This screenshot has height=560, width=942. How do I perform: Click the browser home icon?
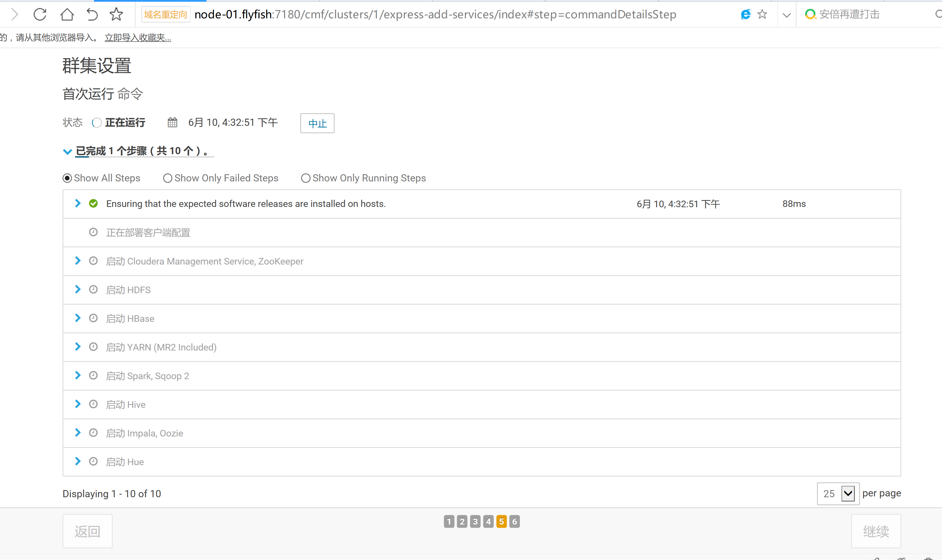67,14
